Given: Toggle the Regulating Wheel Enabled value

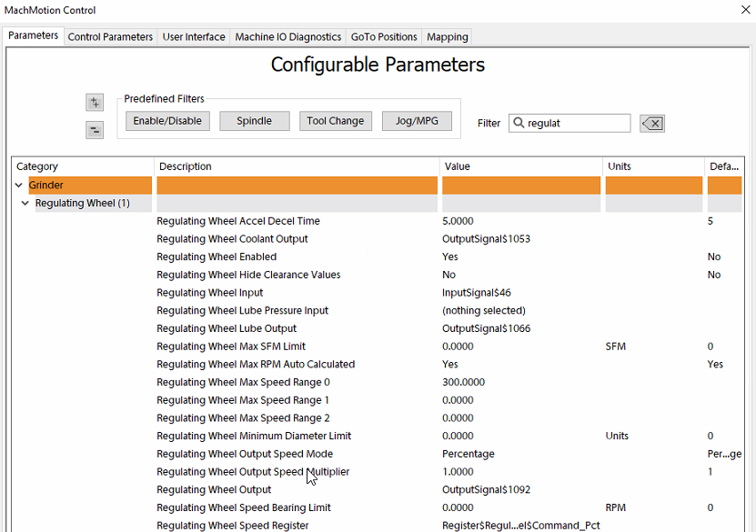Looking at the screenshot, I should (519, 257).
